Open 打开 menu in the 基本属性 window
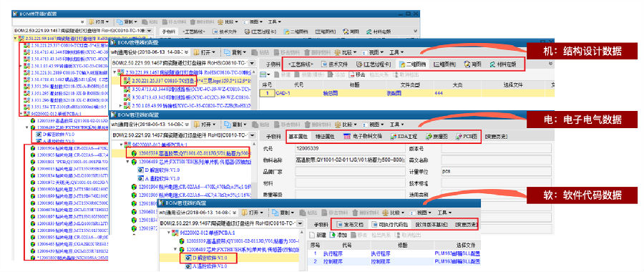 (x=204, y=125)
